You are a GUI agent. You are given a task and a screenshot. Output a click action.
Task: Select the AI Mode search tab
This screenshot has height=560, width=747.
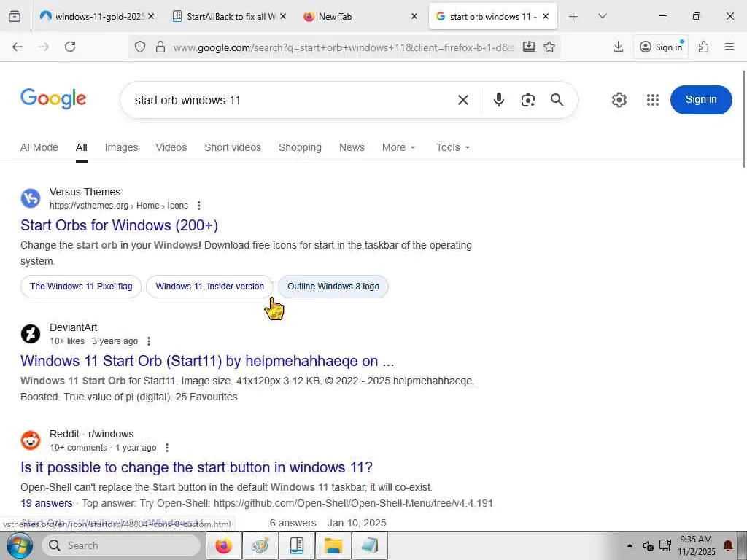click(x=39, y=147)
